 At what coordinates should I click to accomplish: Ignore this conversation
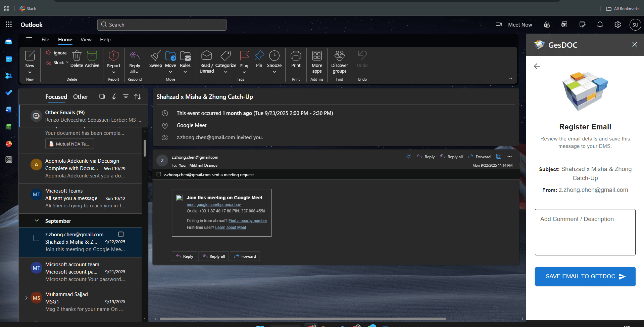[x=56, y=53]
